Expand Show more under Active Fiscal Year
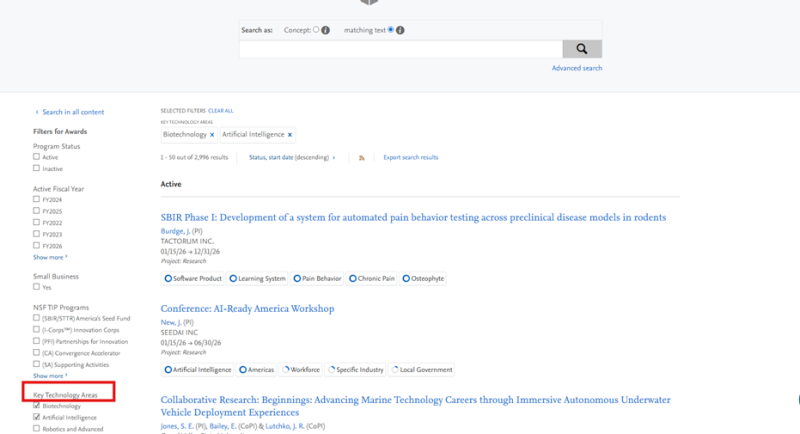Image resolution: width=800 pixels, height=434 pixels. [50, 256]
